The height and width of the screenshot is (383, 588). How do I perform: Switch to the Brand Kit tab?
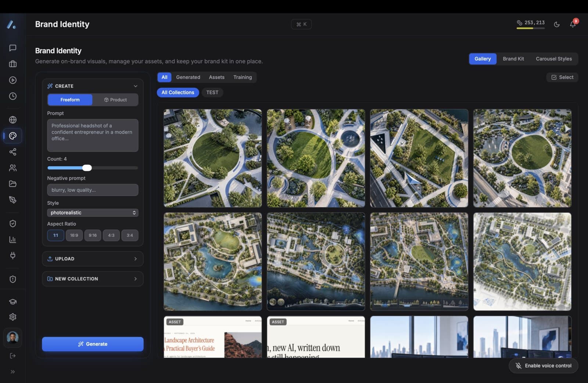click(x=513, y=59)
